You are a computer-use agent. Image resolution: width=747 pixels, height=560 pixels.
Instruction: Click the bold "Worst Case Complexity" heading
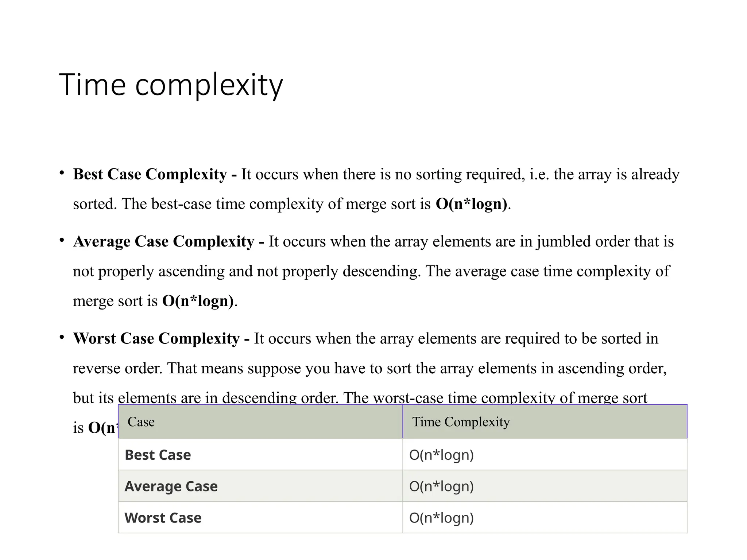pyautogui.click(x=156, y=339)
